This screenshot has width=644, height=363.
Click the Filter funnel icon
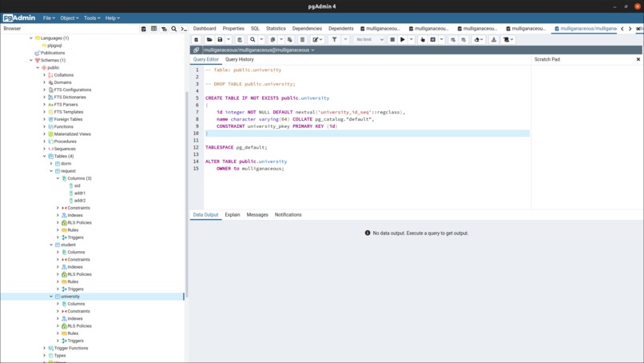pyautogui.click(x=334, y=39)
